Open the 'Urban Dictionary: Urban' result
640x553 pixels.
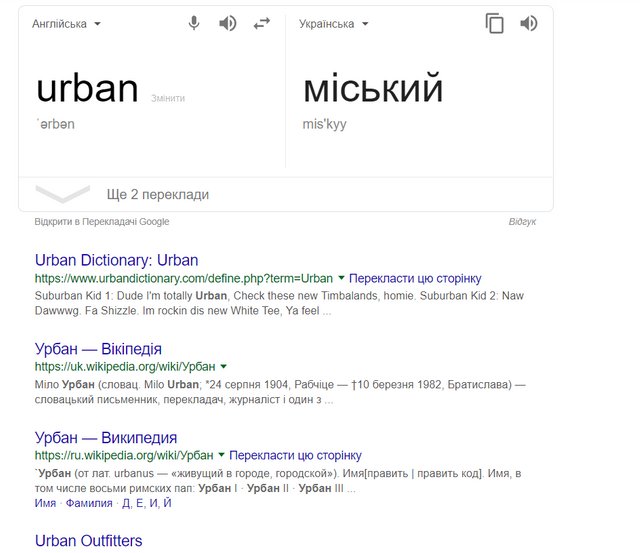pos(116,260)
